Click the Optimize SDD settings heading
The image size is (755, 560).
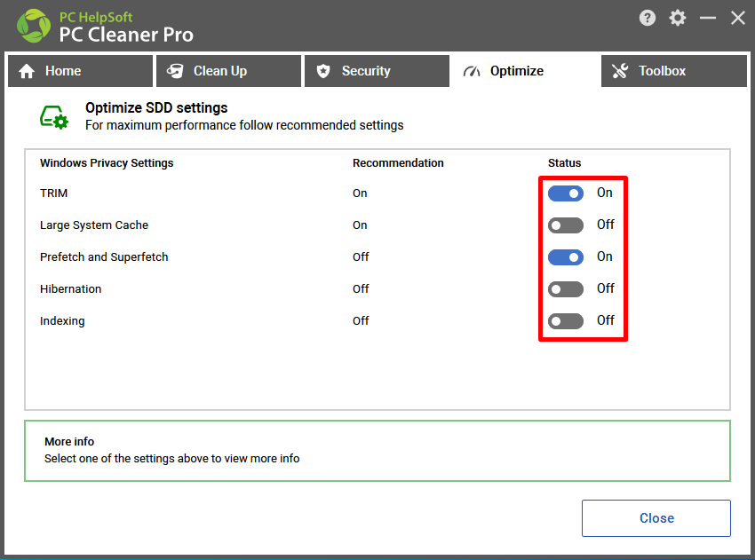tap(156, 107)
